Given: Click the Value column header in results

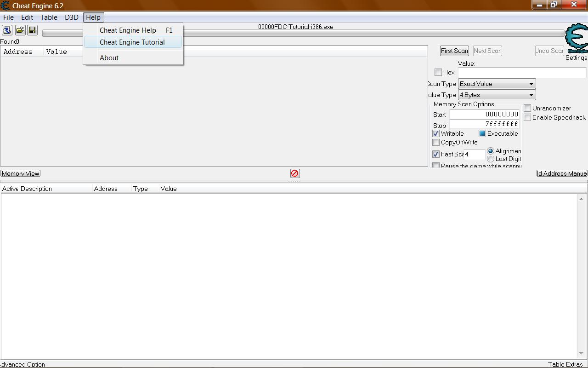Looking at the screenshot, I should pyautogui.click(x=63, y=52).
